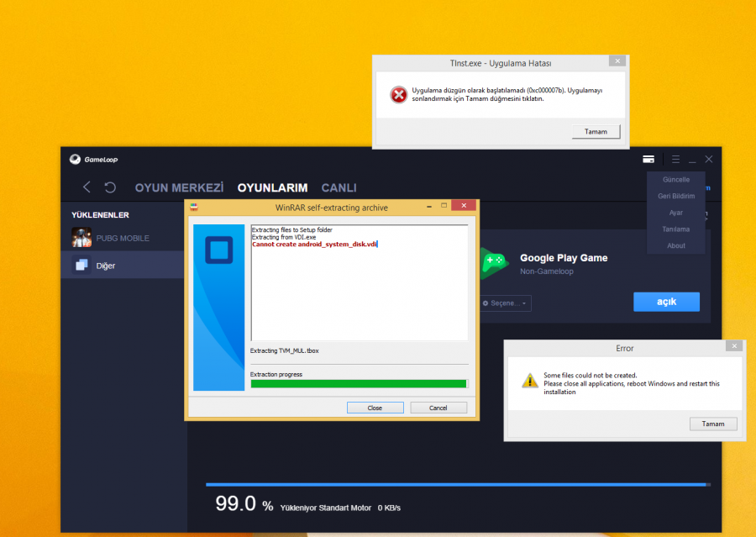Select Güncelle from the GameLoop menu
Screen dimensions: 756x537
tap(676, 180)
